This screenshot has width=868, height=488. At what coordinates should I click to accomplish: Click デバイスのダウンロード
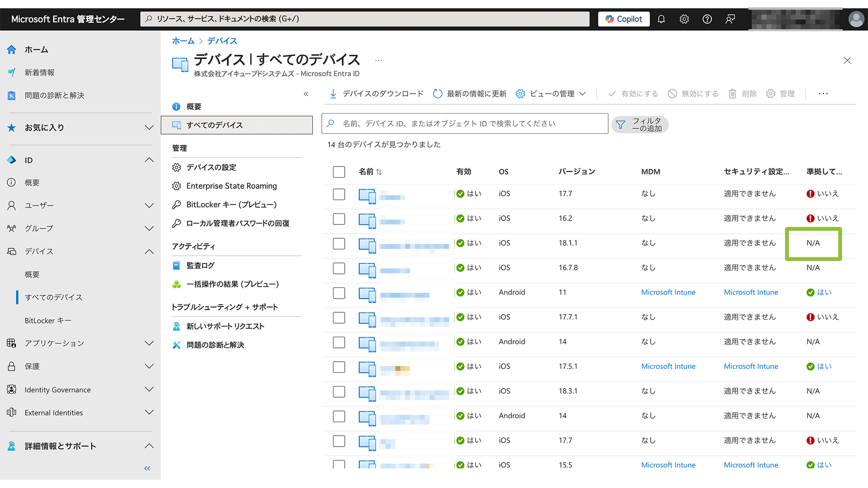[x=376, y=94]
